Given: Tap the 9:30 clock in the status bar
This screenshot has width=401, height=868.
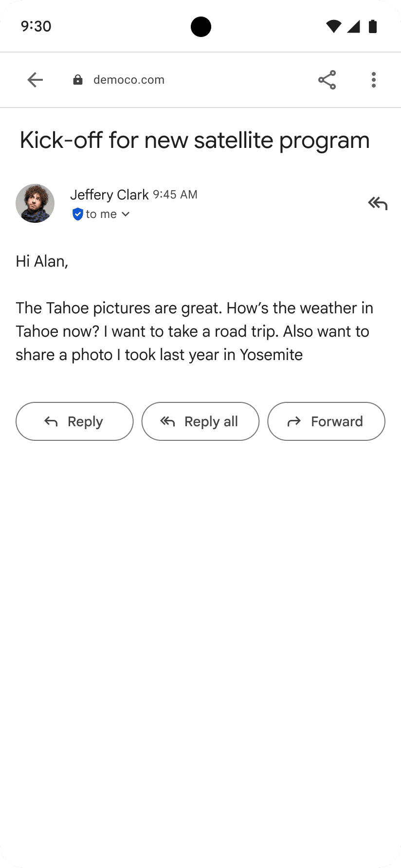Looking at the screenshot, I should coord(36,26).
